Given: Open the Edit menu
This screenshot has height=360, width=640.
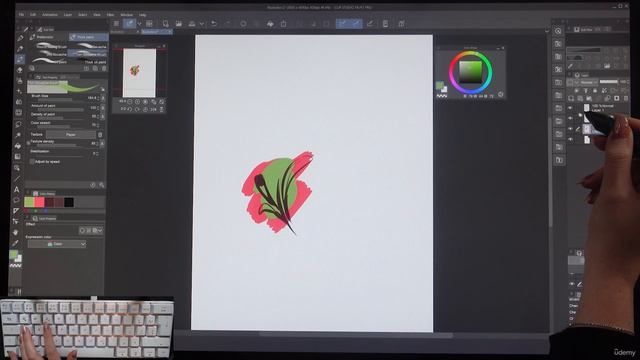Looking at the screenshot, I should pyautogui.click(x=33, y=15).
